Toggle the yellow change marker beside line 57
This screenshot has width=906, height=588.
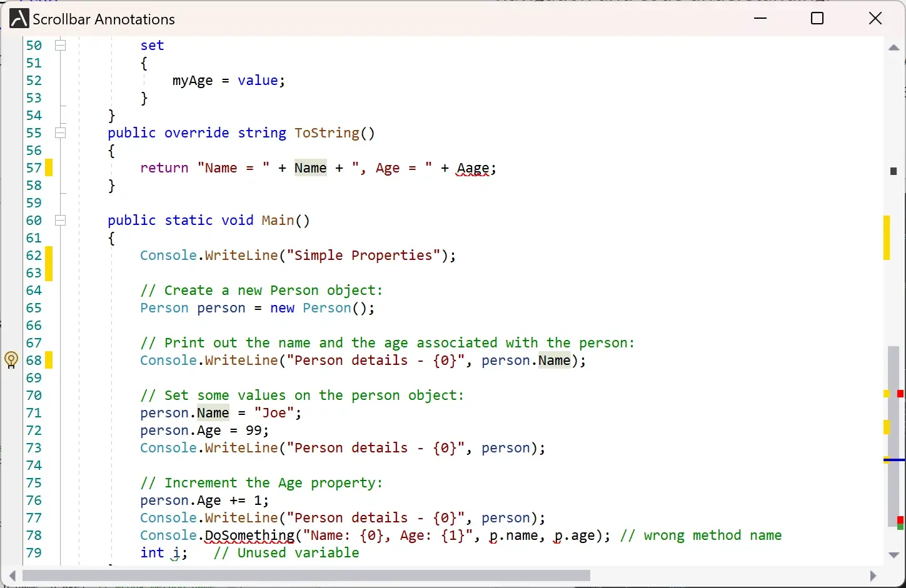(49, 167)
